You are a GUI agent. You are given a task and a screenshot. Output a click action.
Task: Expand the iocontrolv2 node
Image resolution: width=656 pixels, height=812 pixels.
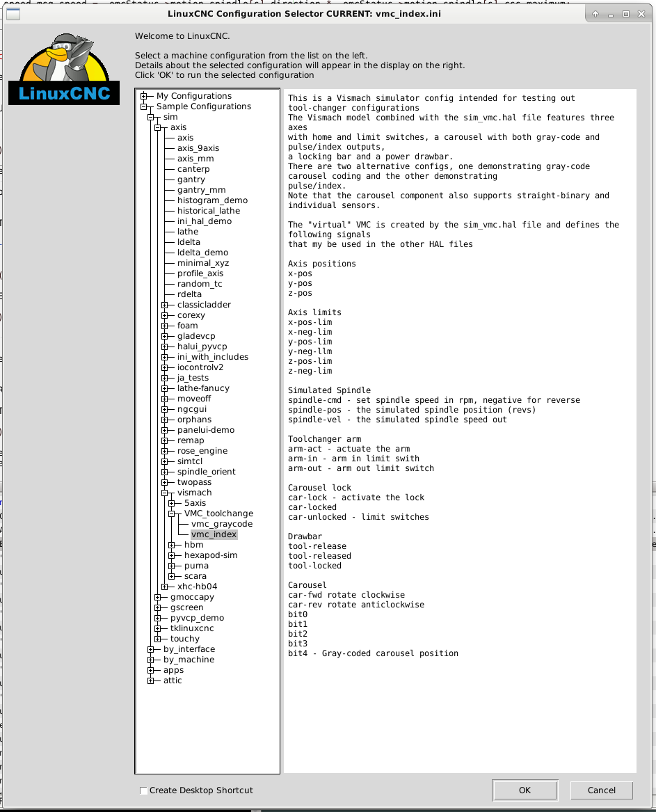tap(165, 367)
